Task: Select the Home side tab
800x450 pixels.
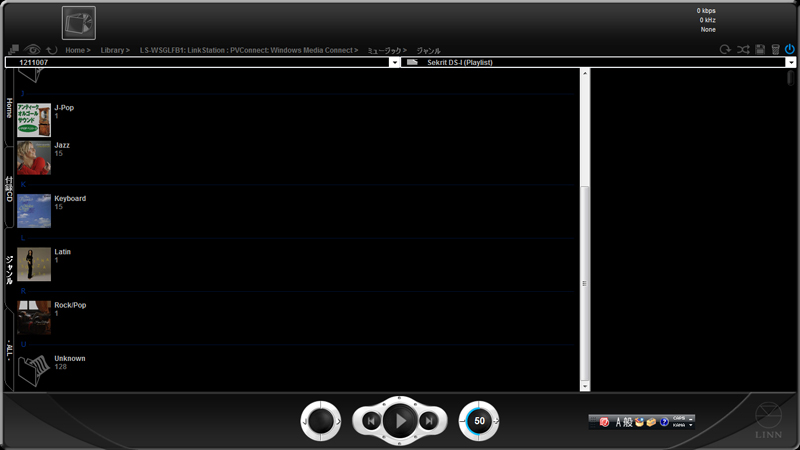Action: [9, 108]
